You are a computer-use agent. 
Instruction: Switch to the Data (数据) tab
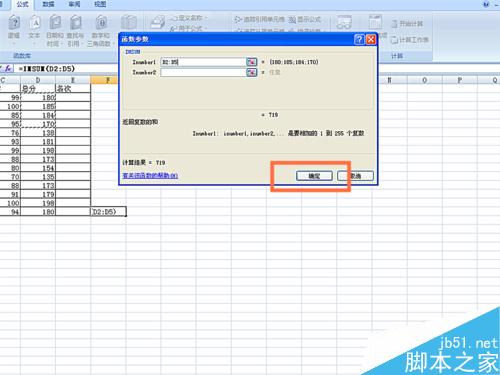tap(49, 4)
